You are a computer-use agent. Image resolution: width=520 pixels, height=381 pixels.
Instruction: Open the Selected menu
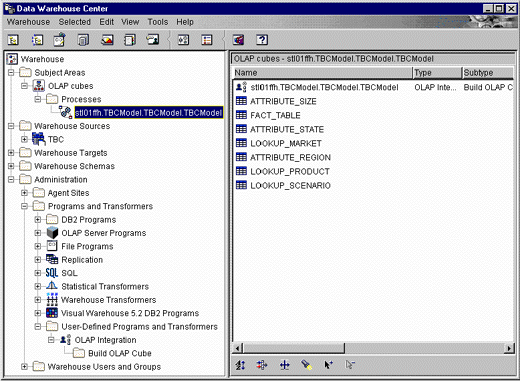click(x=75, y=22)
